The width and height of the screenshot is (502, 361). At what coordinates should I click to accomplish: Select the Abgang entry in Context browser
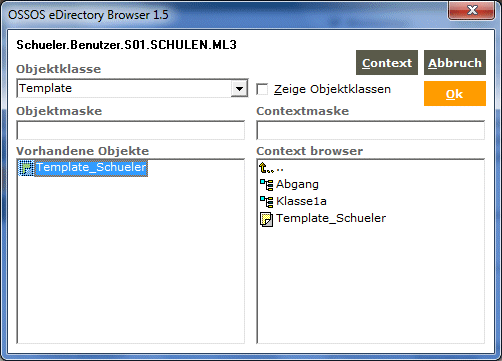(x=297, y=184)
